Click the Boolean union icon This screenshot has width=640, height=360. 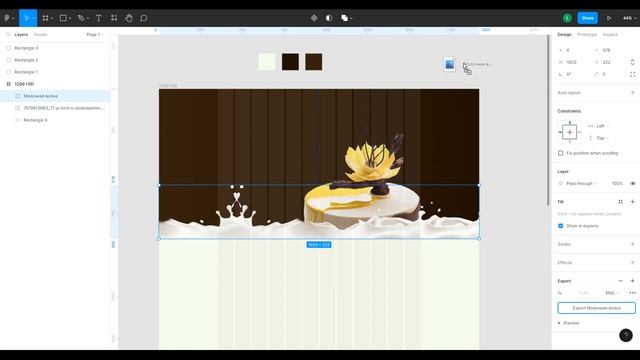tap(344, 18)
